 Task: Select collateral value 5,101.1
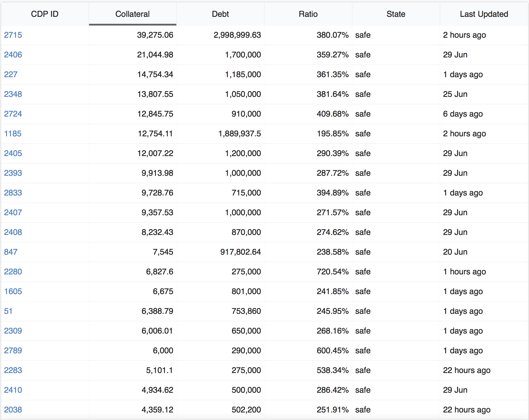(x=160, y=370)
